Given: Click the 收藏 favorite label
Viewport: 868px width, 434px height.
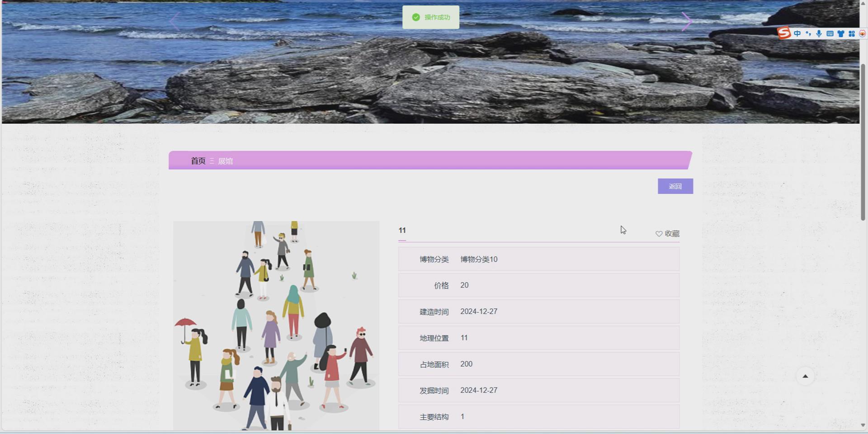Looking at the screenshot, I should (672, 234).
